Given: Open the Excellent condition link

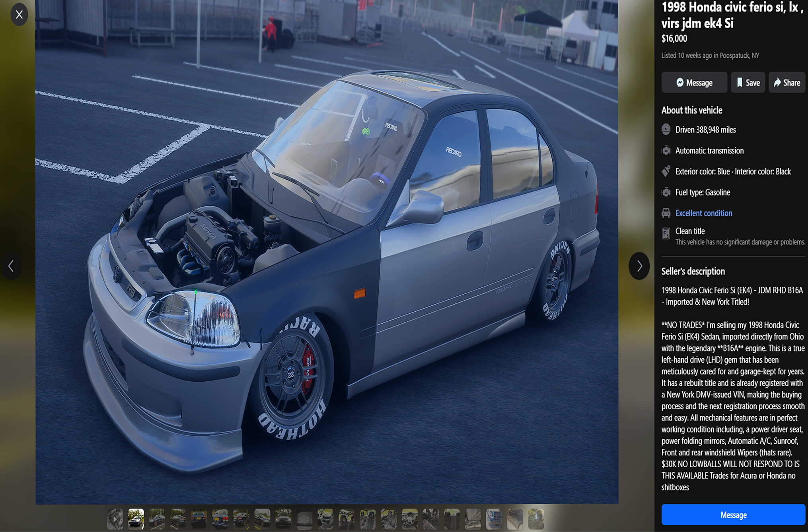Looking at the screenshot, I should [x=703, y=213].
